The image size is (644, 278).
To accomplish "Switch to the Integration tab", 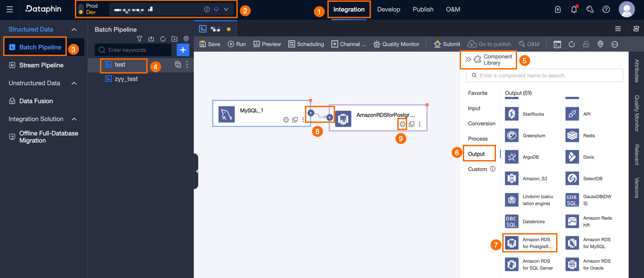I will [349, 9].
